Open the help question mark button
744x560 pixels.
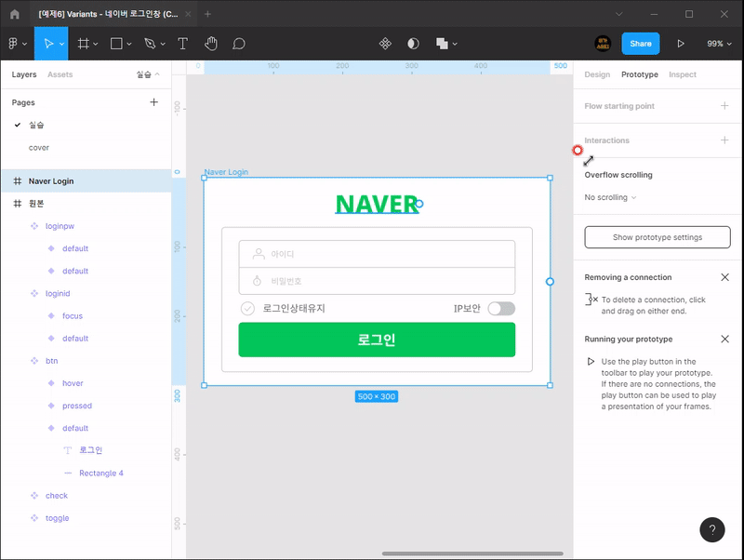click(x=711, y=529)
